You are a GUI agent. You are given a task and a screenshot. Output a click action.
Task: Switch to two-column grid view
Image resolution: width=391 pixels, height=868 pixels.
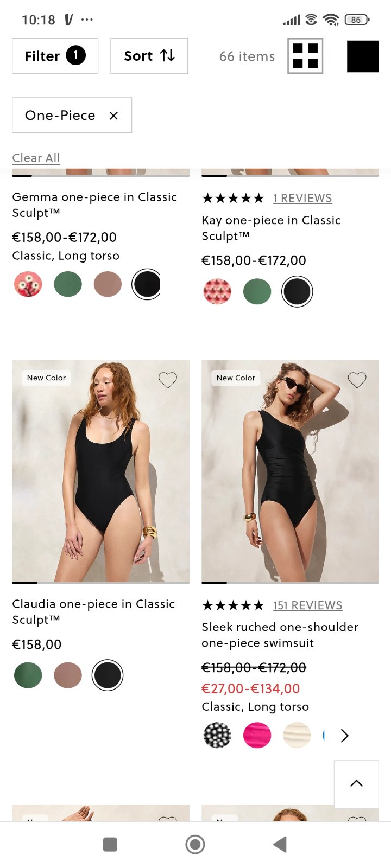tap(305, 56)
